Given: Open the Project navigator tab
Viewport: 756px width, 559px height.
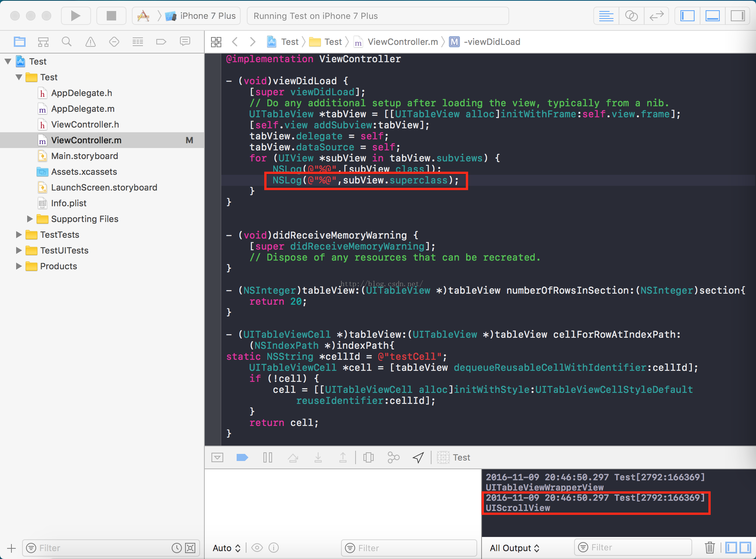Looking at the screenshot, I should [20, 41].
